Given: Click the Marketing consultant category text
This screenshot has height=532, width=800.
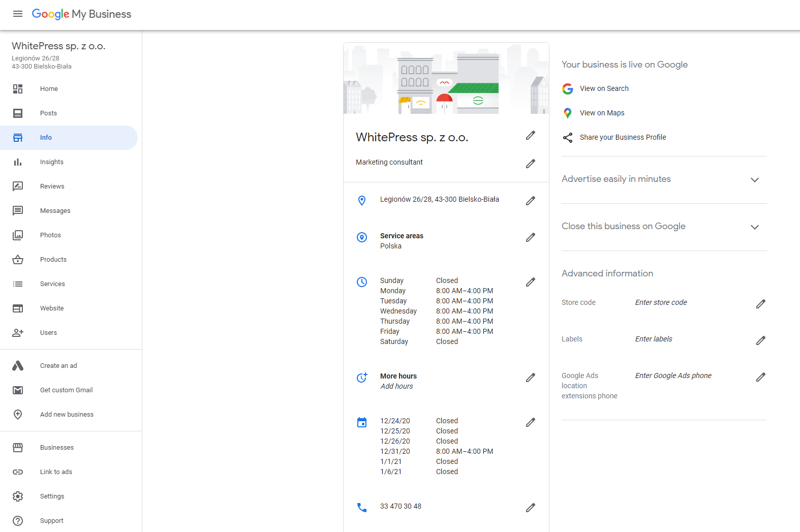Looking at the screenshot, I should tap(389, 162).
